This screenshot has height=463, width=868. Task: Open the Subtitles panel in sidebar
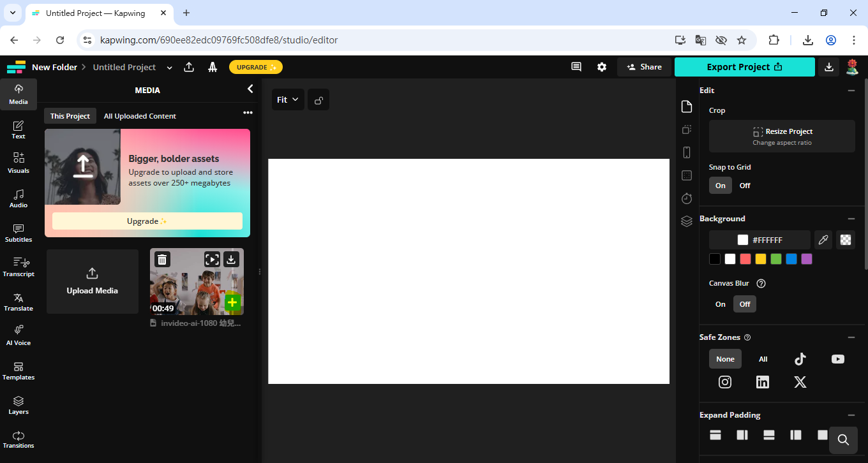click(x=19, y=233)
